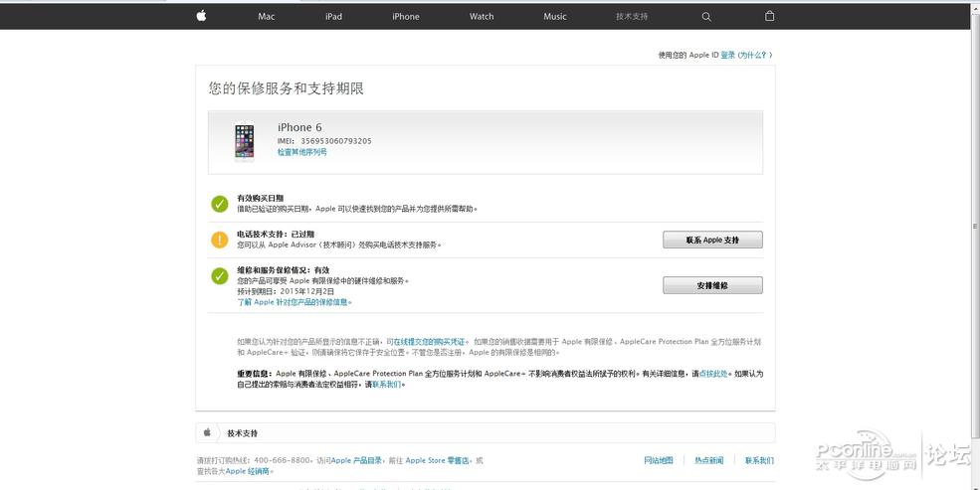Image resolution: width=980 pixels, height=490 pixels.
Task: Open the Watch menu item
Action: [x=482, y=17]
